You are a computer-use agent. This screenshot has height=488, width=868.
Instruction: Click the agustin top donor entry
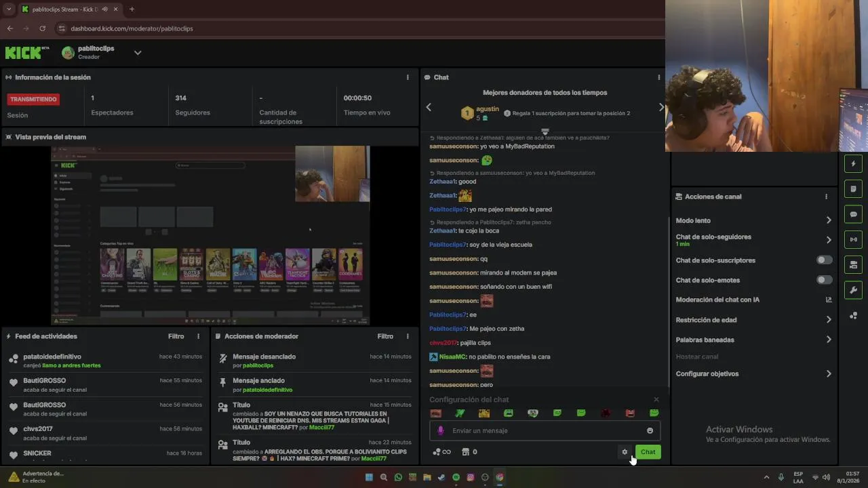click(x=480, y=113)
